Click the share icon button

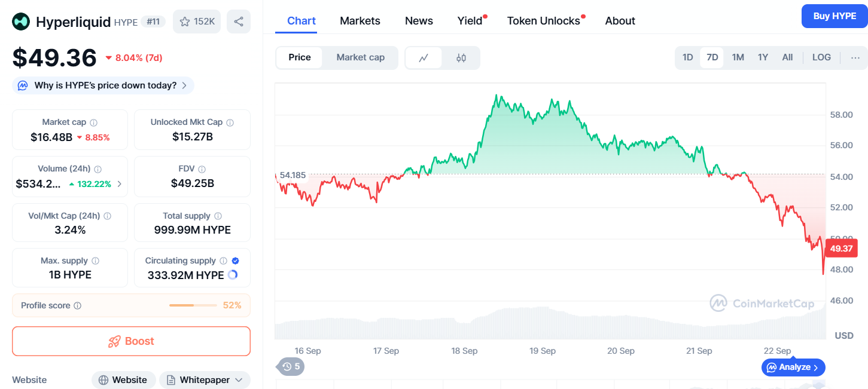point(239,22)
